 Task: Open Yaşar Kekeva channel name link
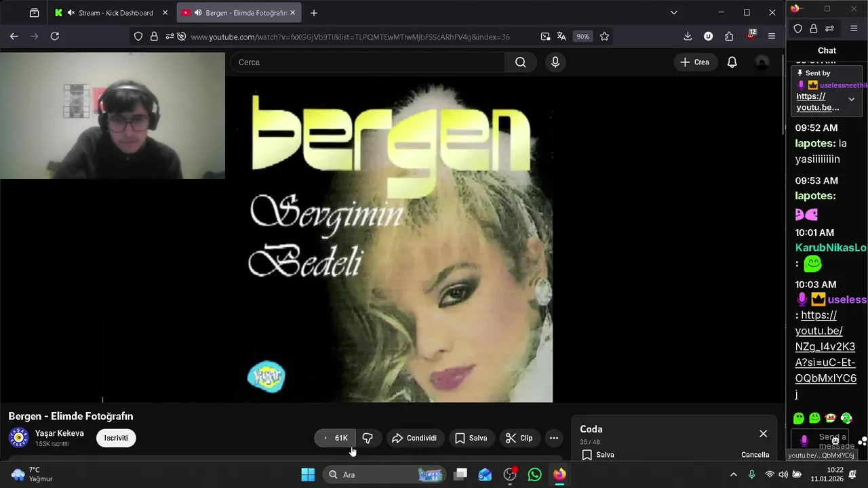60,433
